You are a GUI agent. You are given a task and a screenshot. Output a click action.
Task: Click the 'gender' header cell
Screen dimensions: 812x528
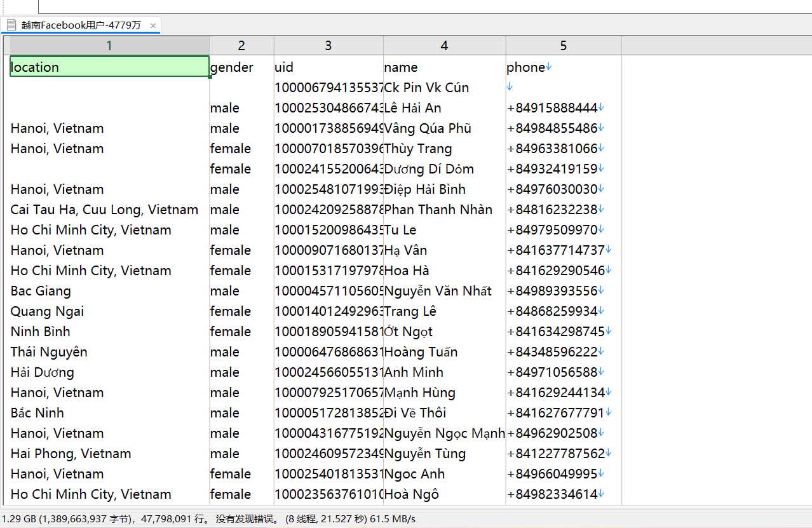tap(241, 67)
